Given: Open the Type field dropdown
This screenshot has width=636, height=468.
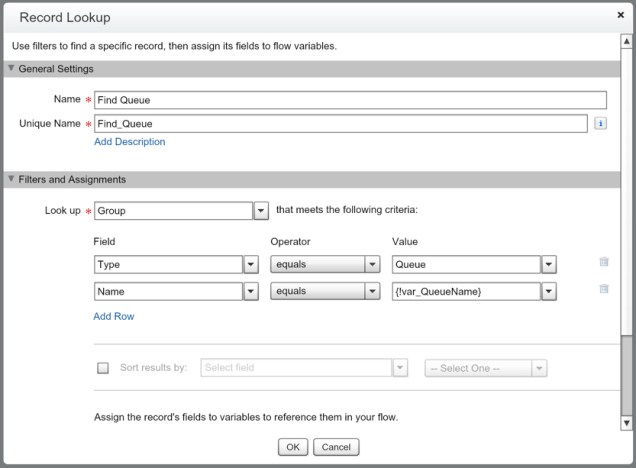Looking at the screenshot, I should [251, 265].
